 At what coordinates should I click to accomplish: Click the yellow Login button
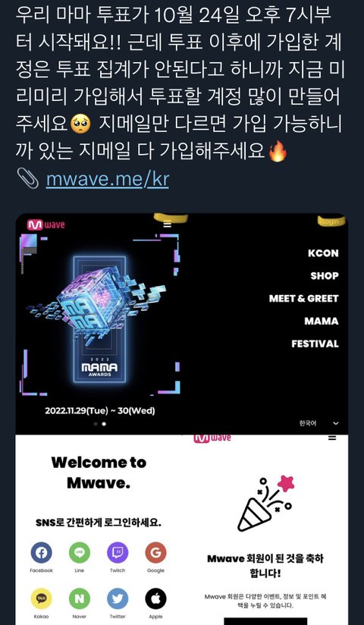pos(331,221)
